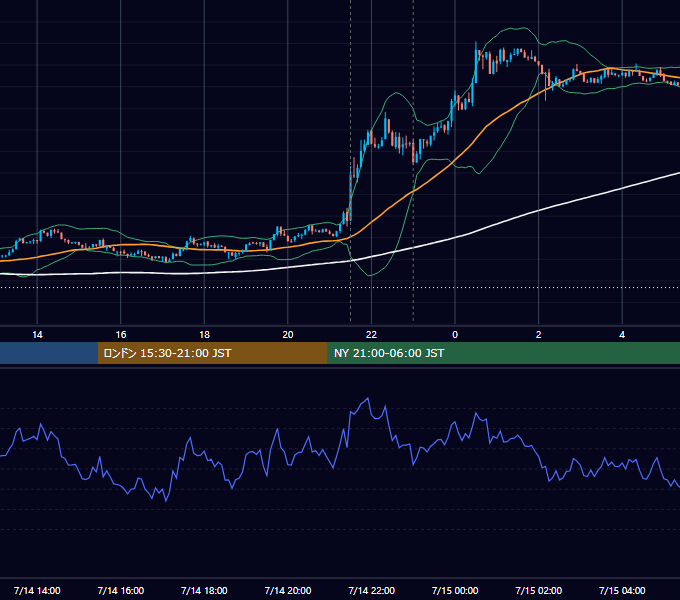Click the blue session bar before ロンドン

point(49,353)
